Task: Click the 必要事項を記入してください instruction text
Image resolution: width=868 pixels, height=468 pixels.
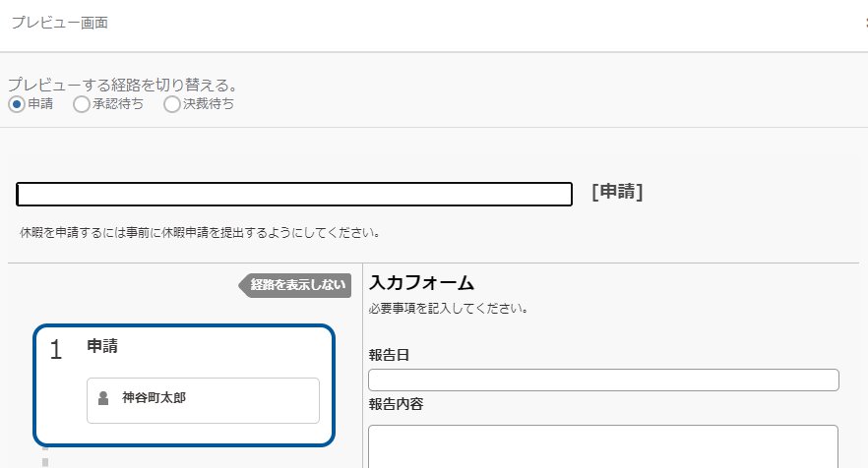Action: point(449,308)
